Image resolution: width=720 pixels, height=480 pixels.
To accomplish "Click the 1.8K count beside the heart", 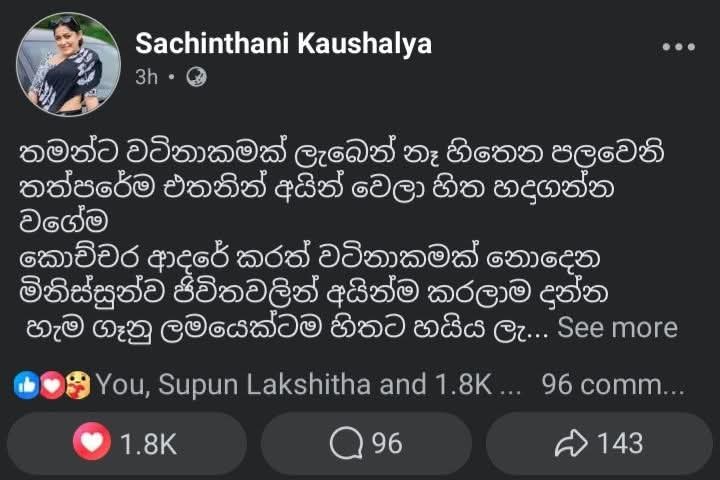I will [148, 443].
